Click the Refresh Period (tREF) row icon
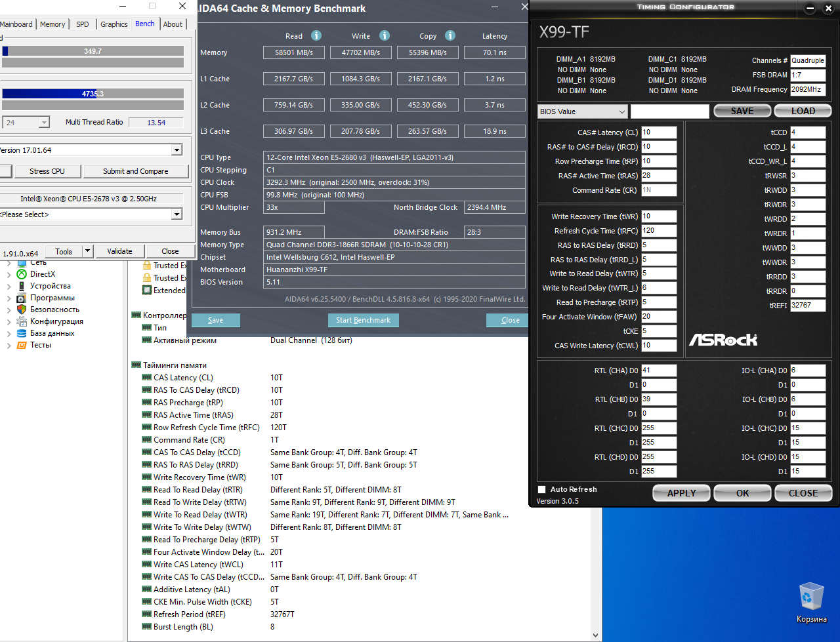The width and height of the screenshot is (840, 642). pyautogui.click(x=147, y=614)
